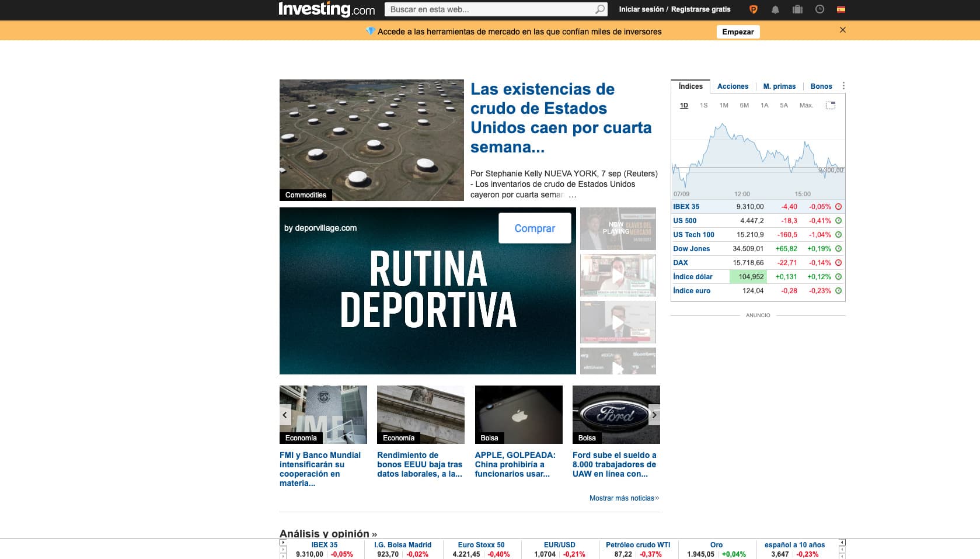Select the 1M chart timeframe
980x559 pixels.
click(724, 106)
